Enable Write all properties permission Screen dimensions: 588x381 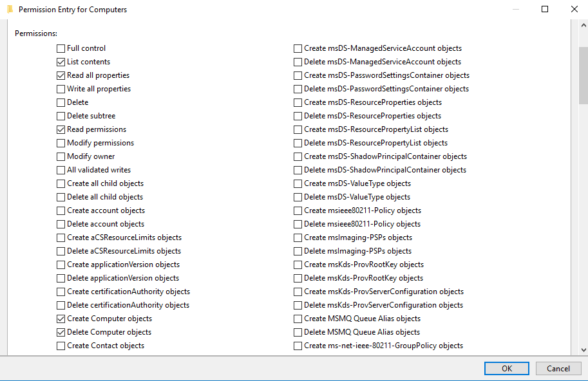coord(61,89)
